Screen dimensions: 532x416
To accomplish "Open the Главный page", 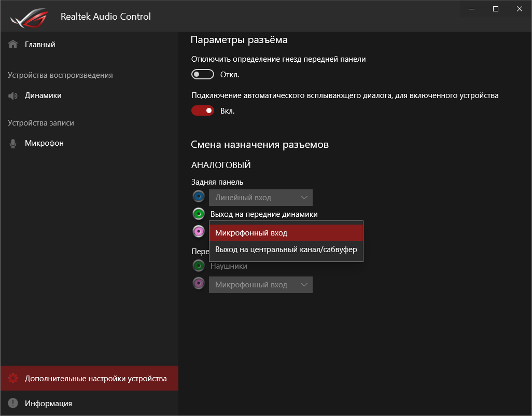I will pyautogui.click(x=40, y=45).
